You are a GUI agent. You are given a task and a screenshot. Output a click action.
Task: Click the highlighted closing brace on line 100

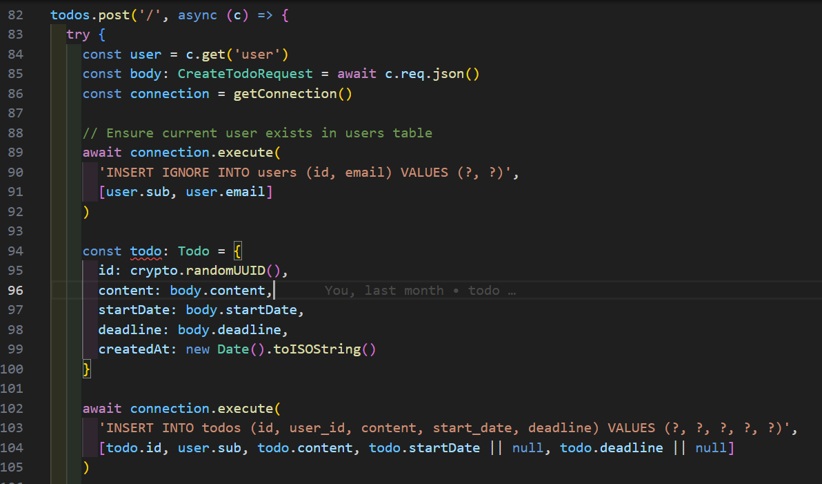click(87, 369)
